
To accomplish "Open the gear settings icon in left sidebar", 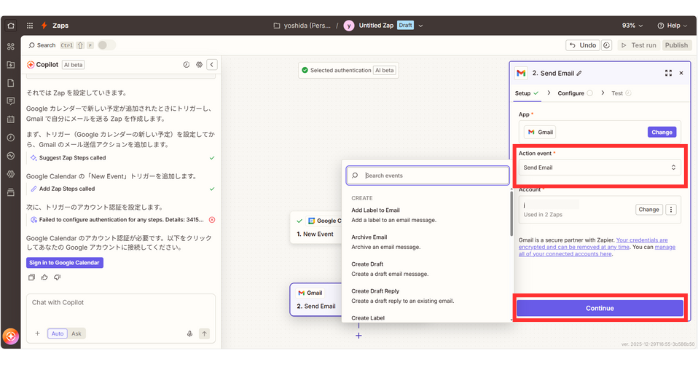I will (x=11, y=174).
